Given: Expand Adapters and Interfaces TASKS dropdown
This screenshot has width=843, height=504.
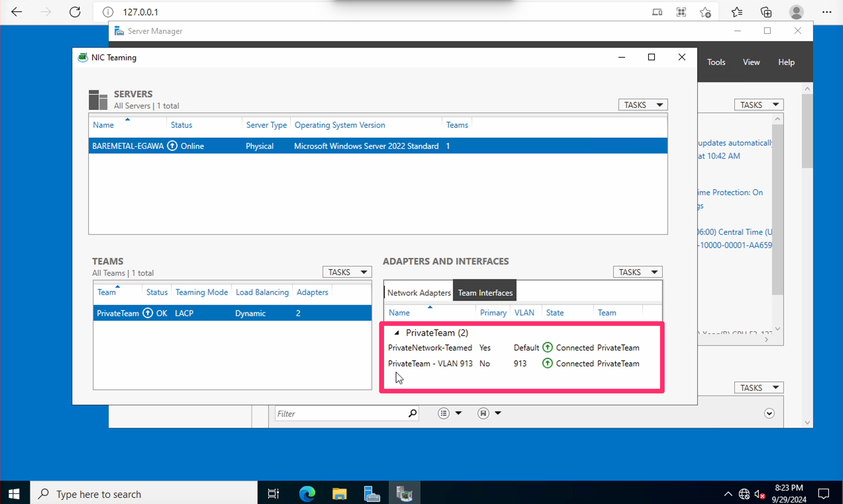Looking at the screenshot, I should pyautogui.click(x=637, y=272).
